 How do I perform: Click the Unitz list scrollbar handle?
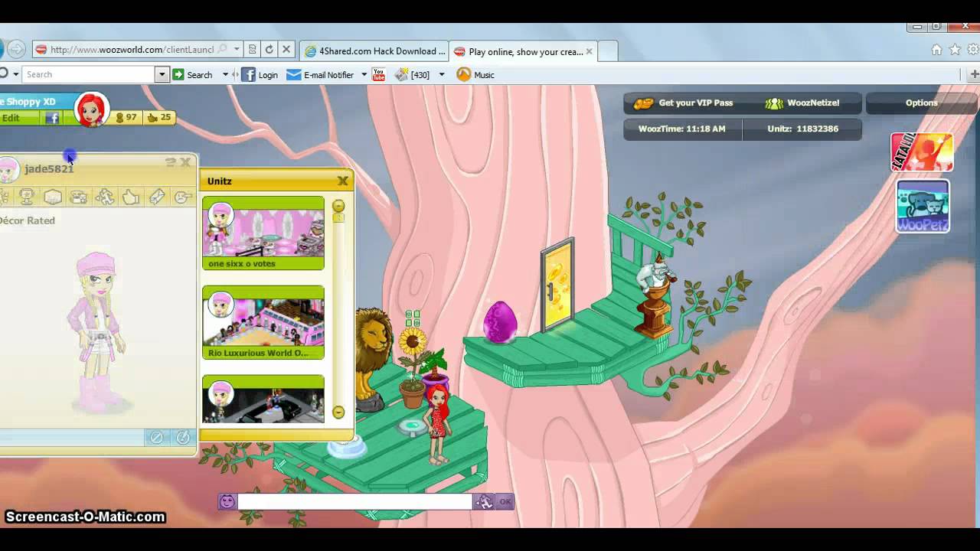click(338, 218)
